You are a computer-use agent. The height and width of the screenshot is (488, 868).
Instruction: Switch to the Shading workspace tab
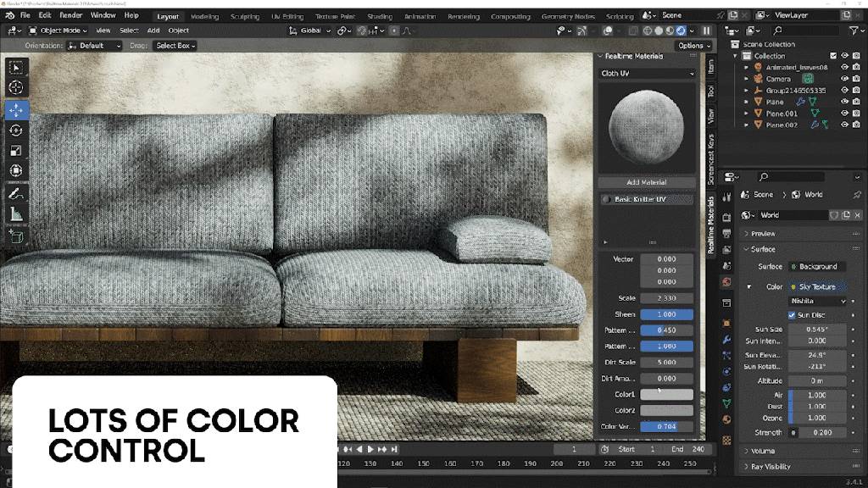click(379, 16)
